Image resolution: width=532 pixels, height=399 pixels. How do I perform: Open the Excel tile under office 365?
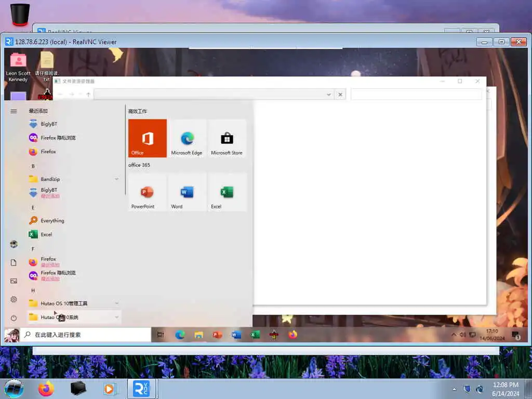click(x=227, y=192)
